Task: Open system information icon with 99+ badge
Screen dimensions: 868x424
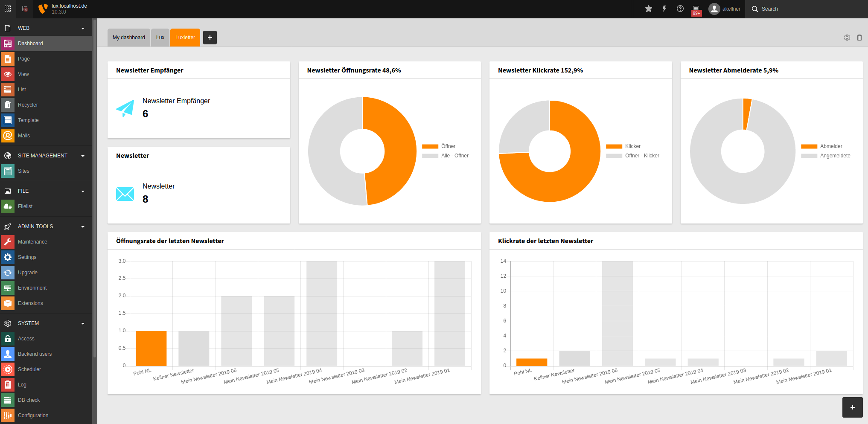Action: tap(696, 9)
